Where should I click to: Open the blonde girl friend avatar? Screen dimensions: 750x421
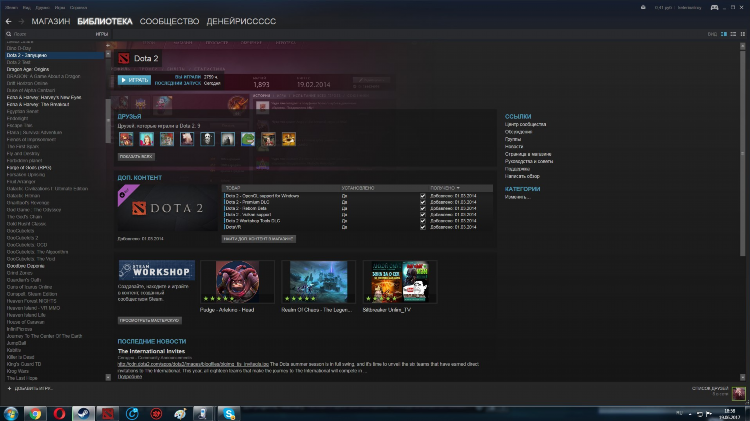(146, 139)
